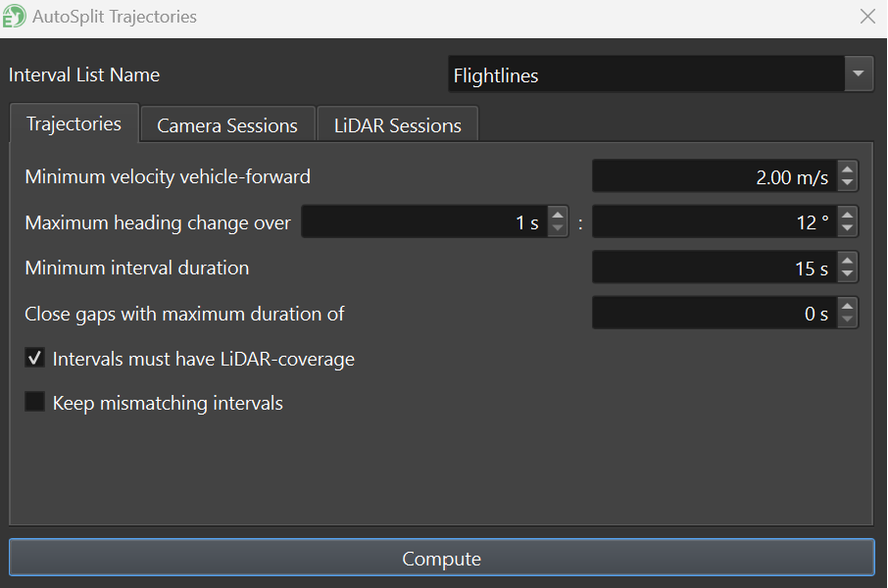Screen dimensions: 888x588
Task: Increase maximum heading change degrees
Action: (849, 215)
